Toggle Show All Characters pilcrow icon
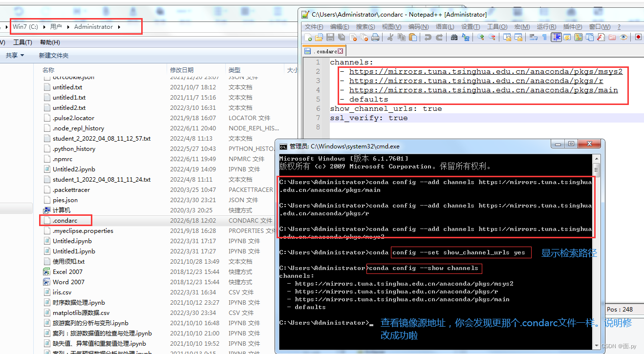The image size is (644, 354). (x=544, y=37)
